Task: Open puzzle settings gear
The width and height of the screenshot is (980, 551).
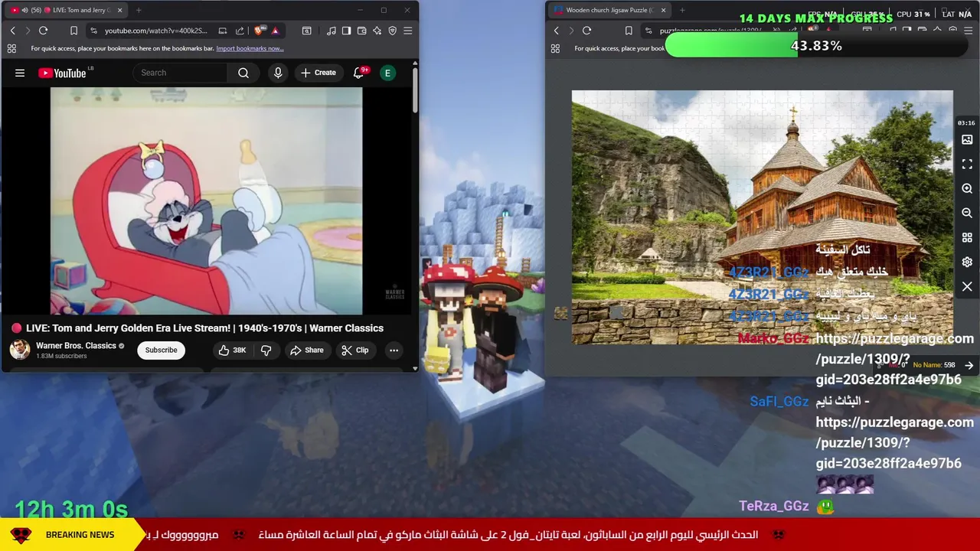Action: coord(967,262)
